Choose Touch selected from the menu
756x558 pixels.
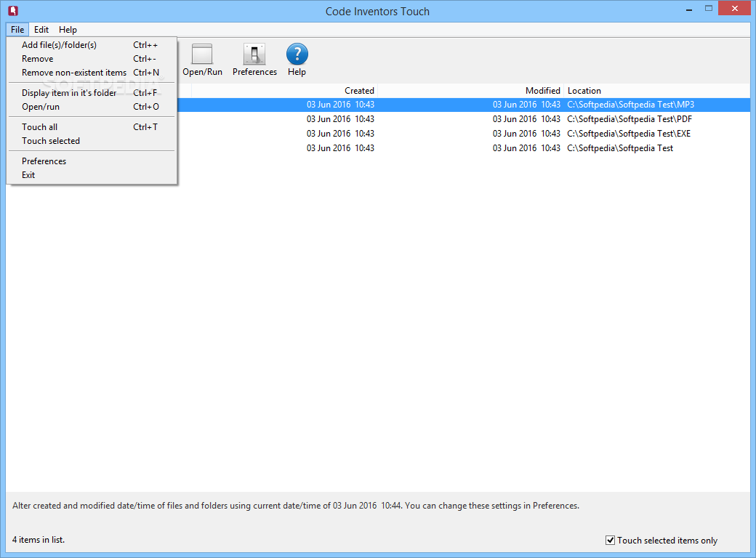pyautogui.click(x=92, y=141)
